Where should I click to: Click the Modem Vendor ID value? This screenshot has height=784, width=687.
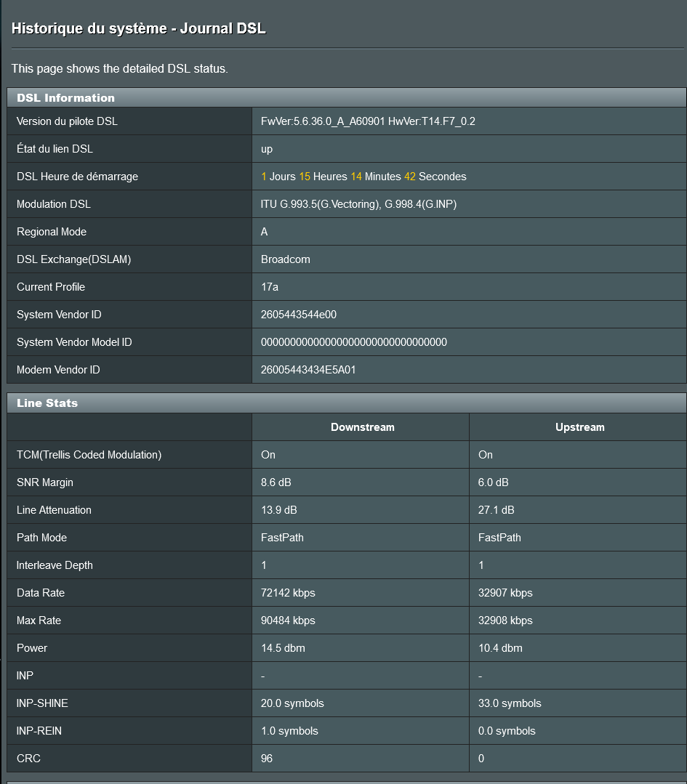pyautogui.click(x=308, y=370)
